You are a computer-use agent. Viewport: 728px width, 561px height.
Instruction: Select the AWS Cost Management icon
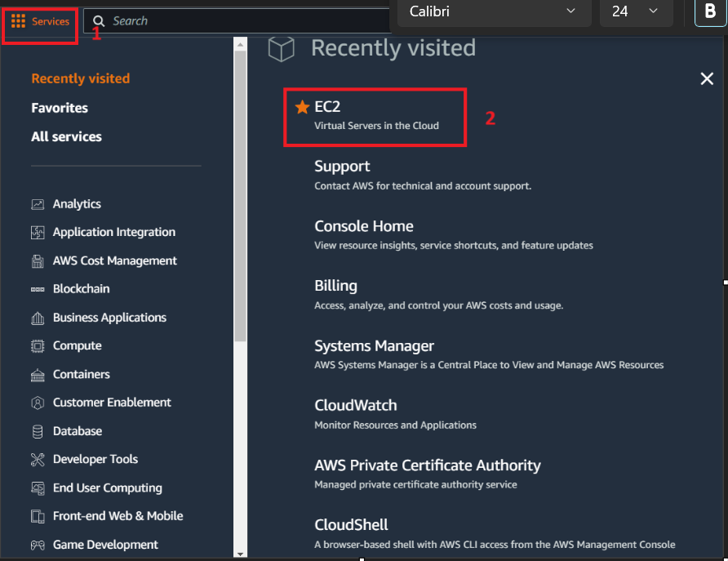[38, 261]
